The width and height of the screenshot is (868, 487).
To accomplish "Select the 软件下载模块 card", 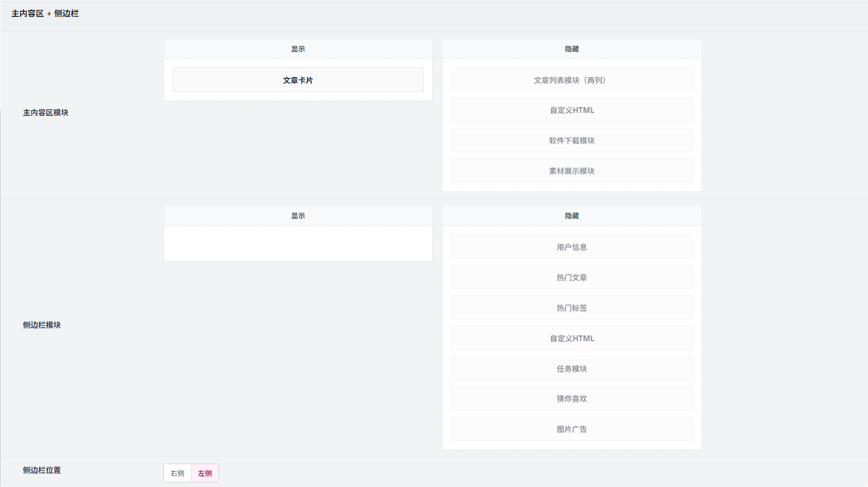I will (x=572, y=140).
